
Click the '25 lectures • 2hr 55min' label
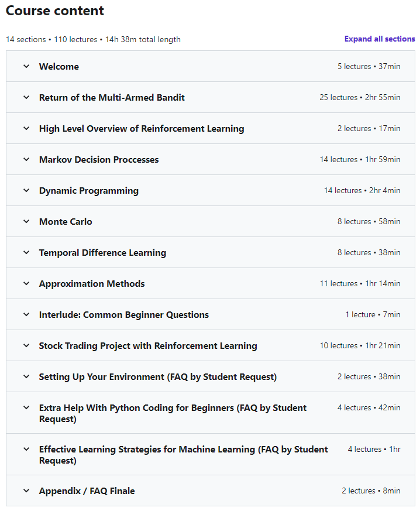(x=360, y=98)
